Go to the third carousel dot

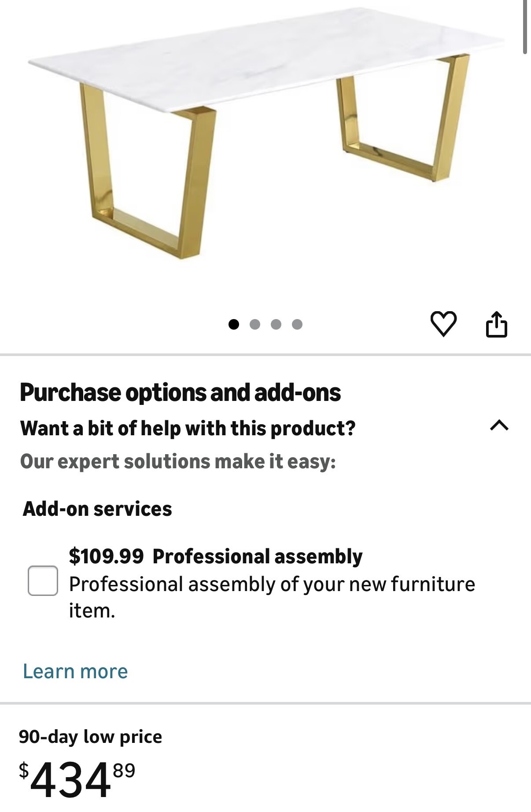click(x=276, y=324)
